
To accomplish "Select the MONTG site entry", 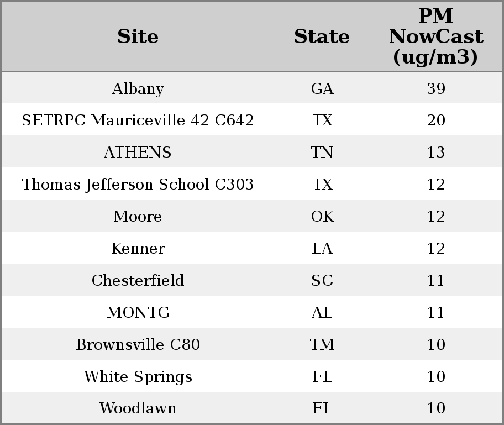I will (138, 312).
